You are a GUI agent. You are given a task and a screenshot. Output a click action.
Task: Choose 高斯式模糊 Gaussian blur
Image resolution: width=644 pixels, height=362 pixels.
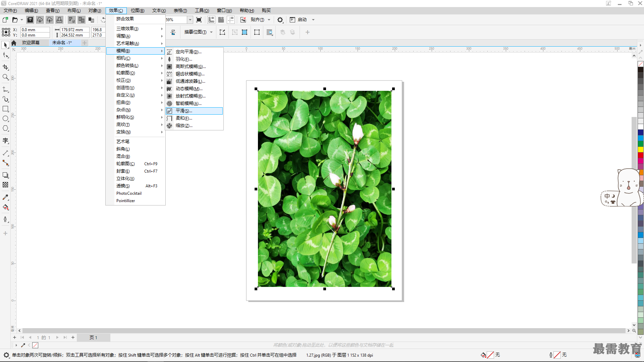194,66
